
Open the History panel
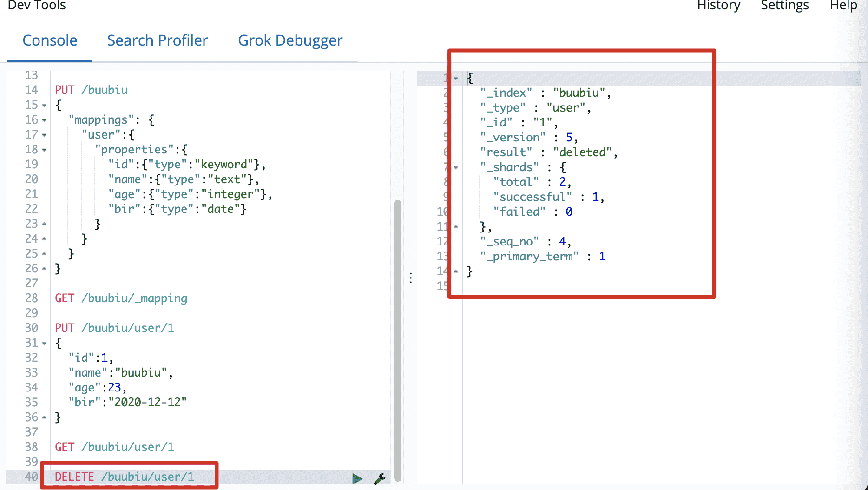click(x=718, y=6)
